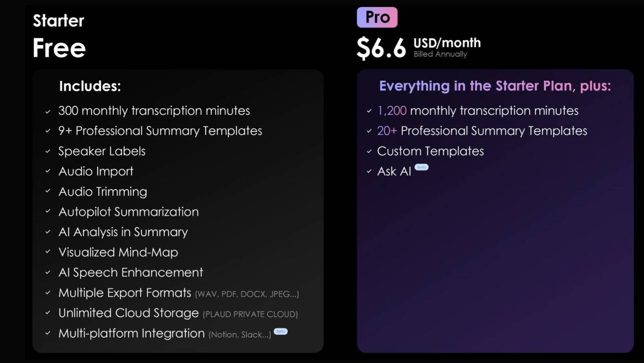Viewport: 644px width, 363px height.
Task: Click the $6.6 Pro price
Action: (x=381, y=48)
